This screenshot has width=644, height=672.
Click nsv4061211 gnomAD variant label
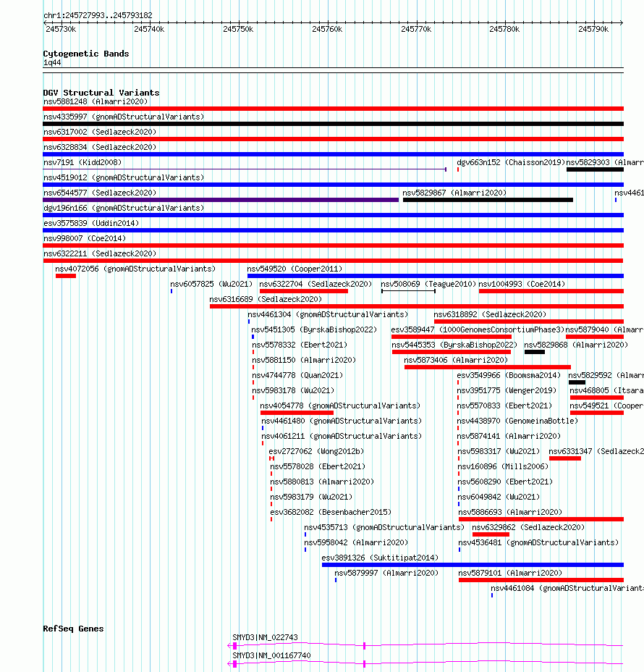[342, 436]
